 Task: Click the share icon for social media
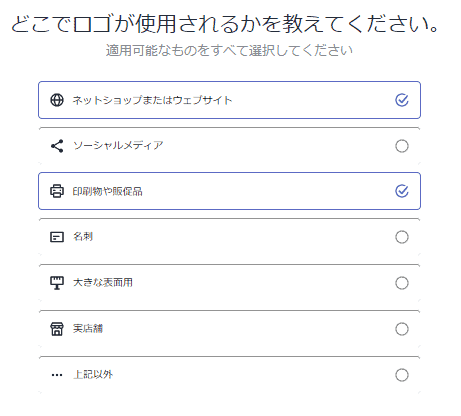(57, 146)
